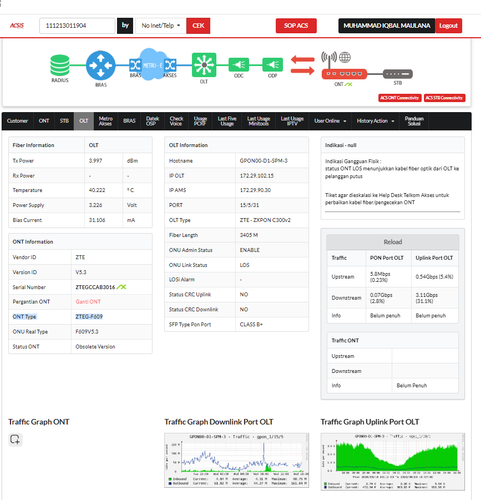
Task: Click the AKSES switch icon right of METRO-E
Action: [x=170, y=64]
